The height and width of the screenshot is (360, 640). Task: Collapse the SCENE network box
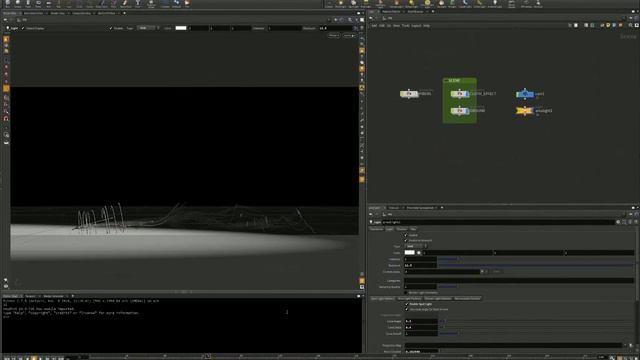coord(446,80)
